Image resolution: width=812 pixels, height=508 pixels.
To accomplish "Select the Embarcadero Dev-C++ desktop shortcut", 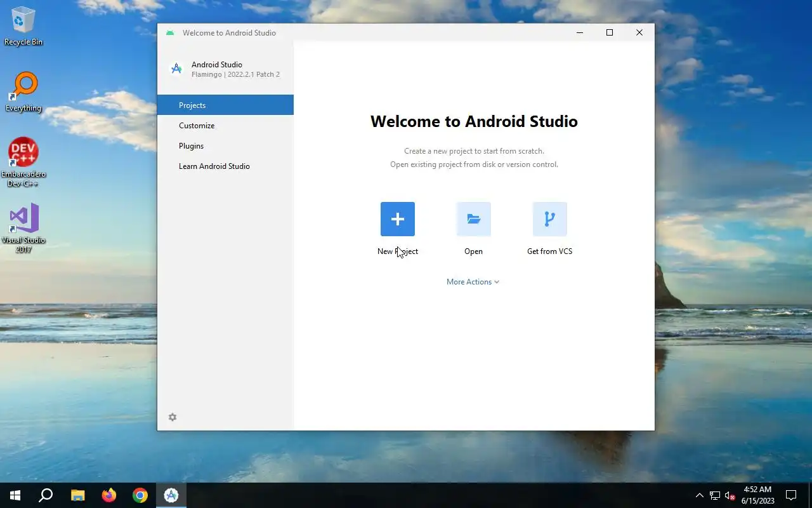I will coord(23,163).
